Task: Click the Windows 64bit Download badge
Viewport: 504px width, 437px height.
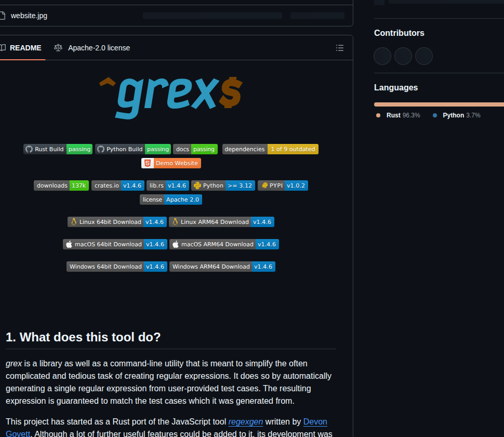Action: (x=117, y=267)
